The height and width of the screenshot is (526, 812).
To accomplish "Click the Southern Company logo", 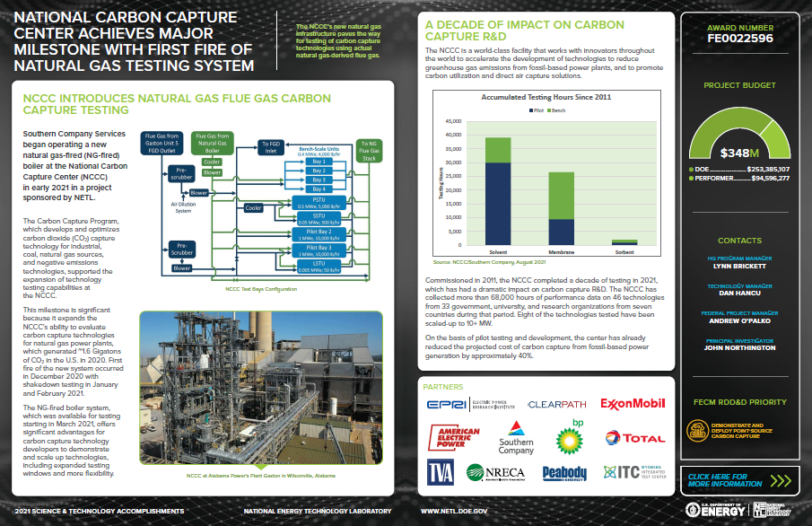I will [x=516, y=438].
